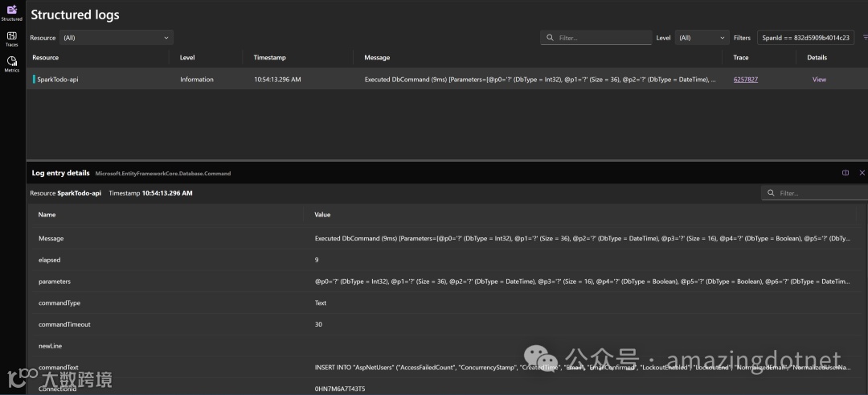Click the log entry details Filter field
The height and width of the screenshot is (395, 868).
click(x=817, y=193)
